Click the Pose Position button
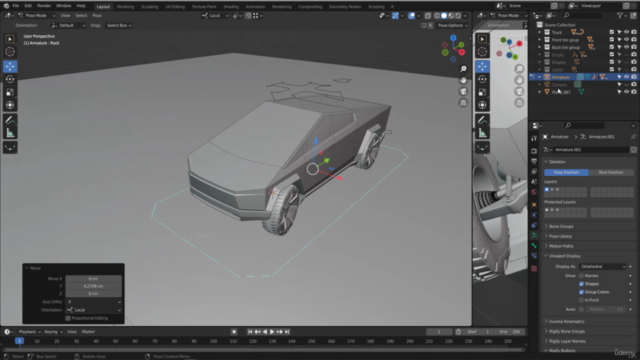This screenshot has width=640, height=360. [x=566, y=172]
